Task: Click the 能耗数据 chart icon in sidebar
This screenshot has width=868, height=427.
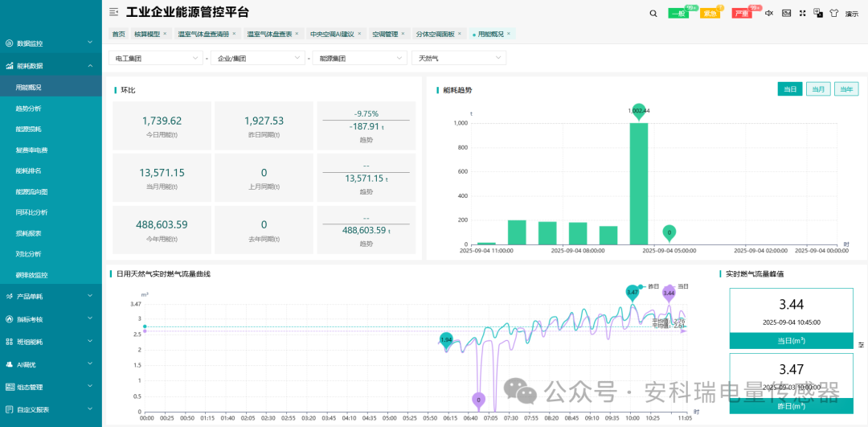Action: coord(9,66)
